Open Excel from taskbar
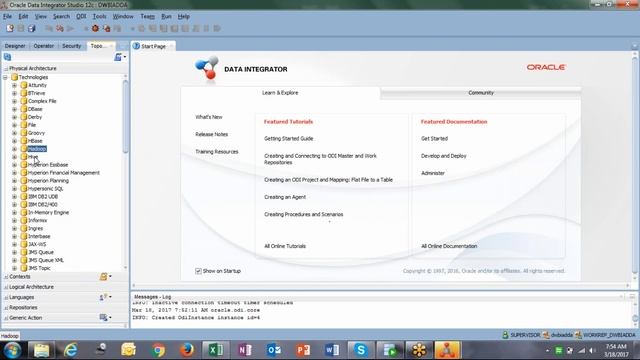Viewport: 640px width, 360px height. click(216, 350)
